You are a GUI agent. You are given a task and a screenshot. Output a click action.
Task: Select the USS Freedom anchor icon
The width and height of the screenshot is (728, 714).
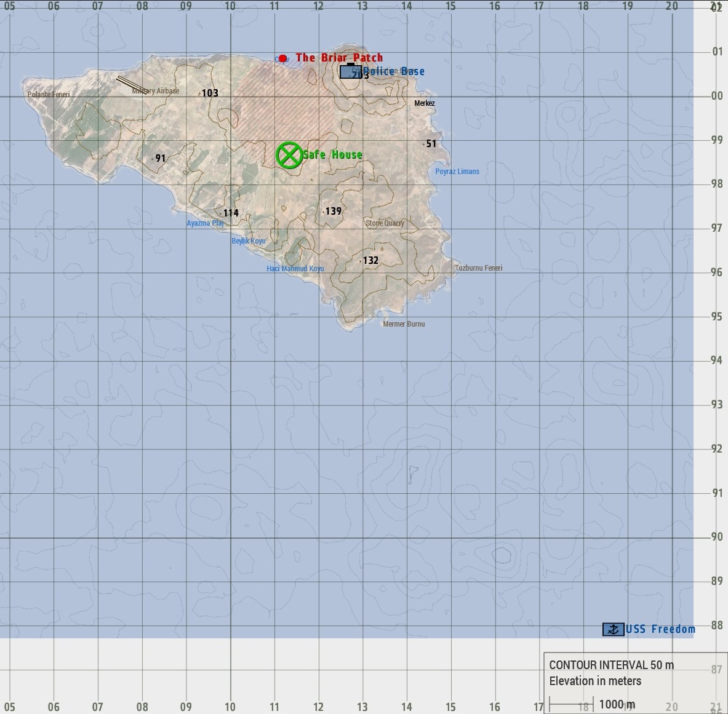click(613, 629)
